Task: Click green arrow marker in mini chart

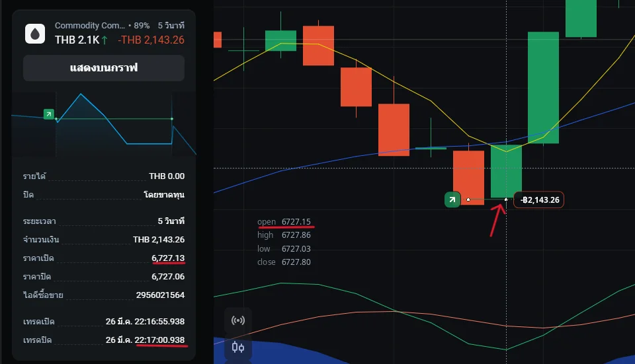Action: [48, 114]
